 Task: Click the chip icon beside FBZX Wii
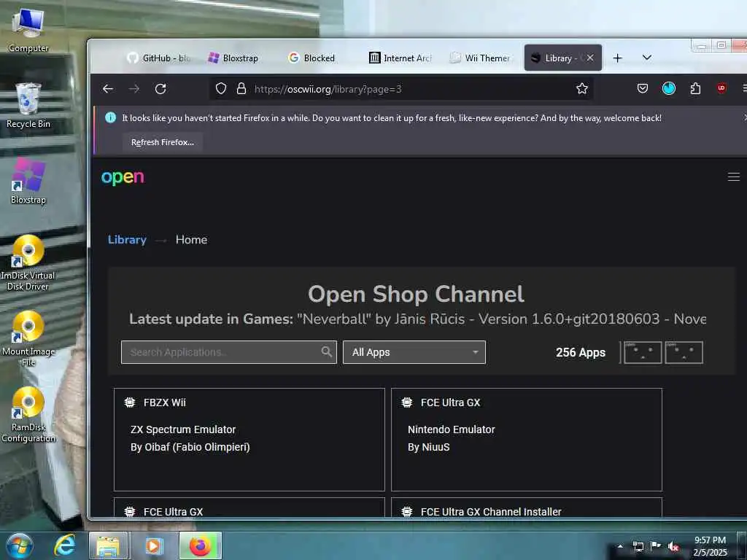coord(130,402)
